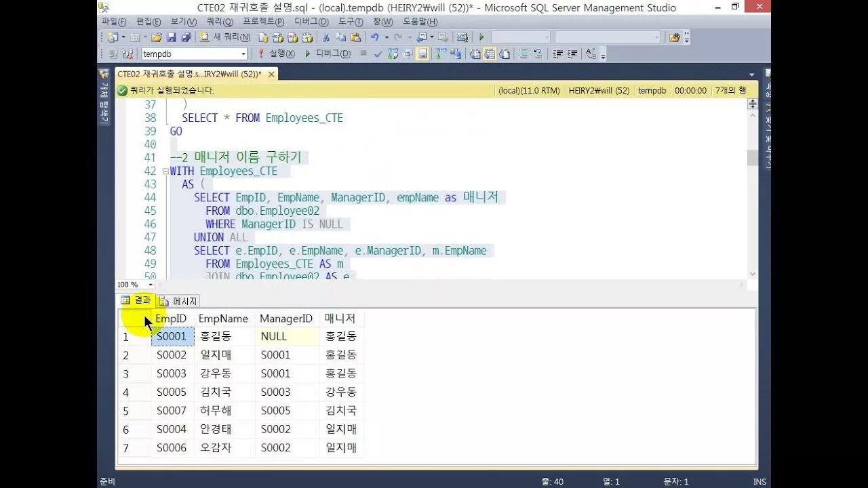
Task: Select the 결과 results tab
Action: 136,300
